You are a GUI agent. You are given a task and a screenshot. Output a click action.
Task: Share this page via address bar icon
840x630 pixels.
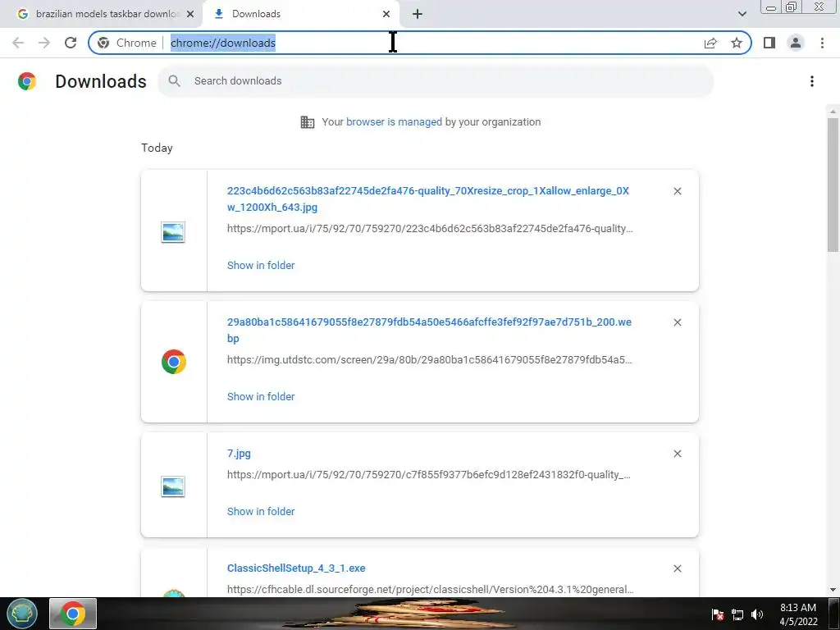(x=710, y=43)
